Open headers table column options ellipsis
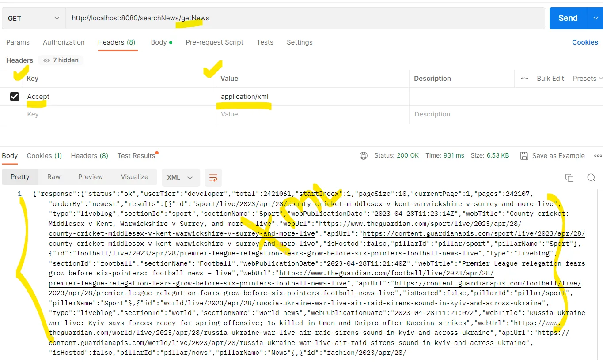 pos(524,79)
